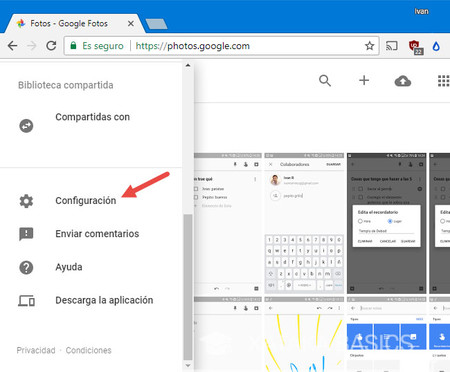The width and height of the screenshot is (450, 372).
Task: Bookmark page with the star icon
Action: coord(369,46)
